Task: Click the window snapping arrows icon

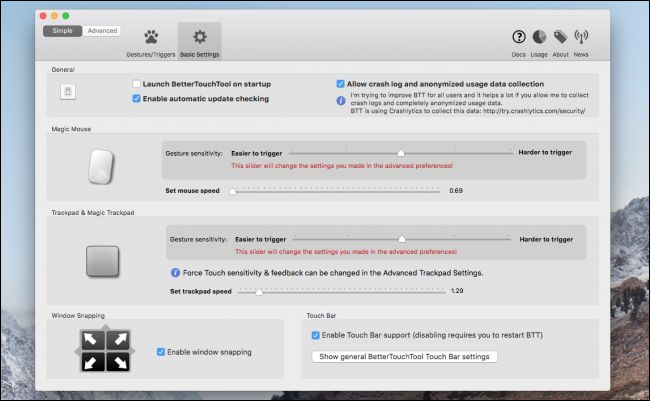Action: point(103,351)
